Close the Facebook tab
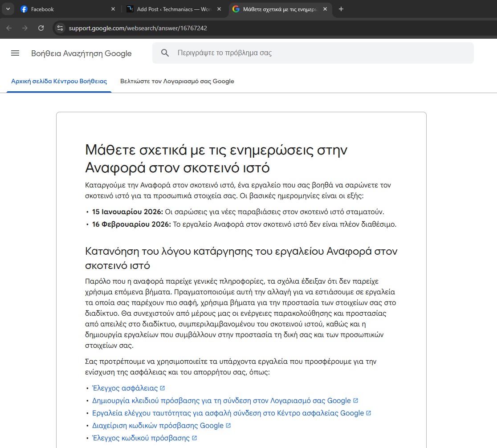 113,9
